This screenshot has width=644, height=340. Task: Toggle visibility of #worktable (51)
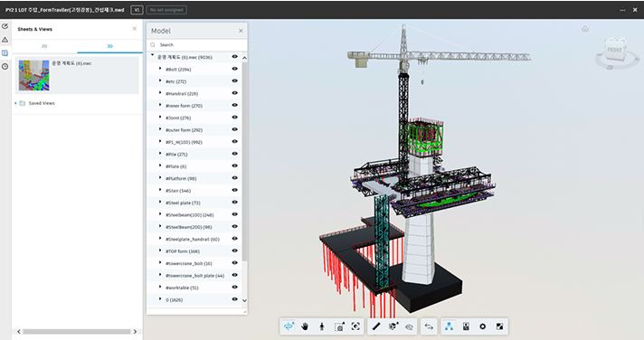click(235, 287)
